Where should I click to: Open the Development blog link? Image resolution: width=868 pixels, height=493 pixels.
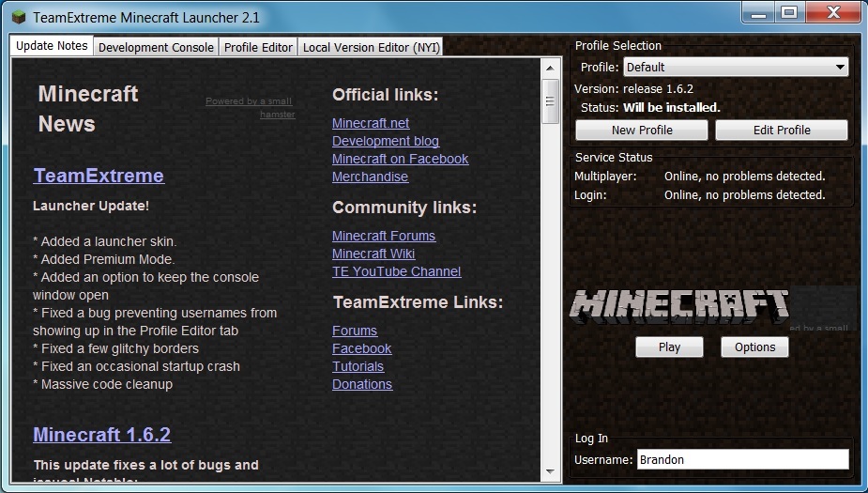pyautogui.click(x=386, y=141)
